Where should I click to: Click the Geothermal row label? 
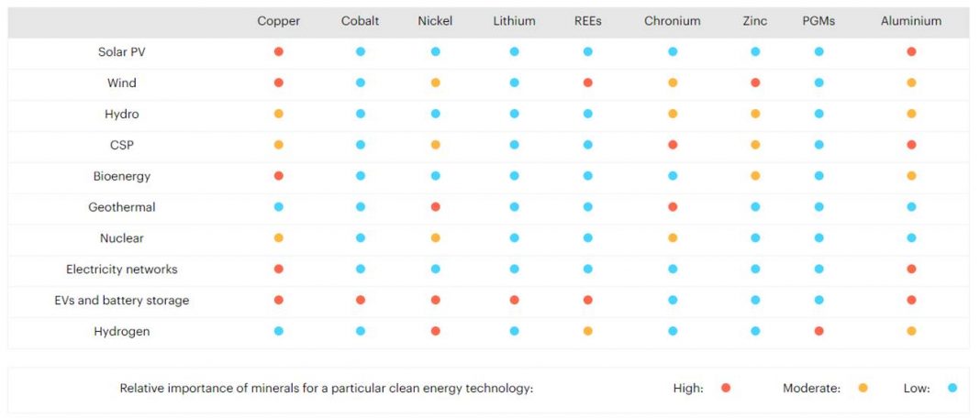click(122, 207)
